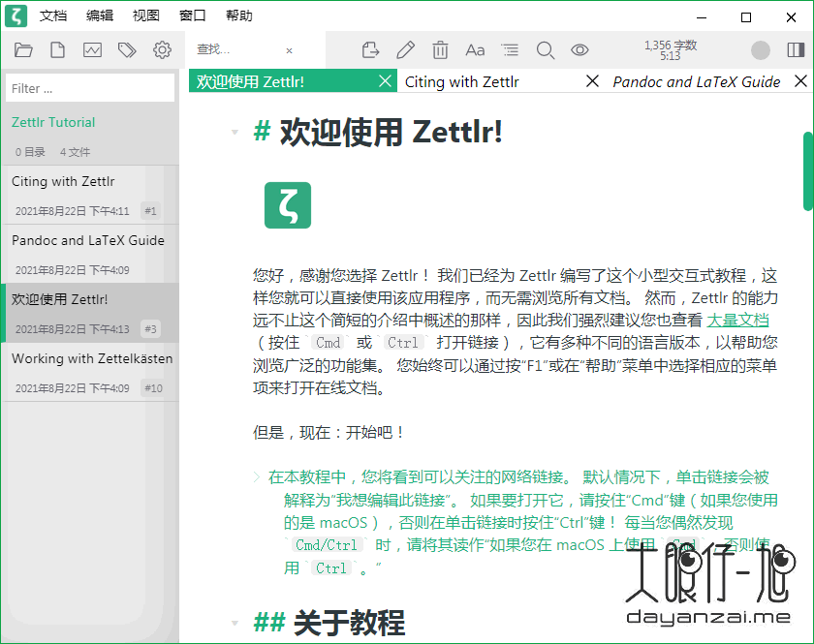The width and height of the screenshot is (814, 644).
Task: Create a new file with document icon
Action: (57, 50)
